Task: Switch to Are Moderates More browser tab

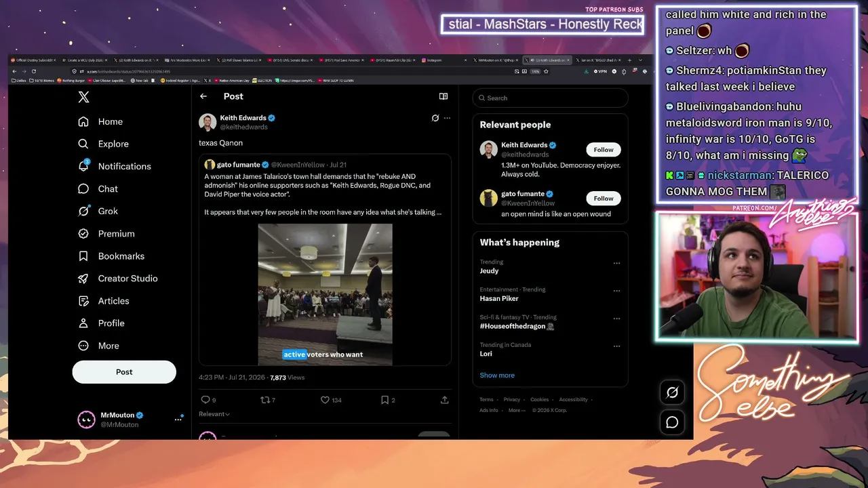Action: click(x=187, y=60)
